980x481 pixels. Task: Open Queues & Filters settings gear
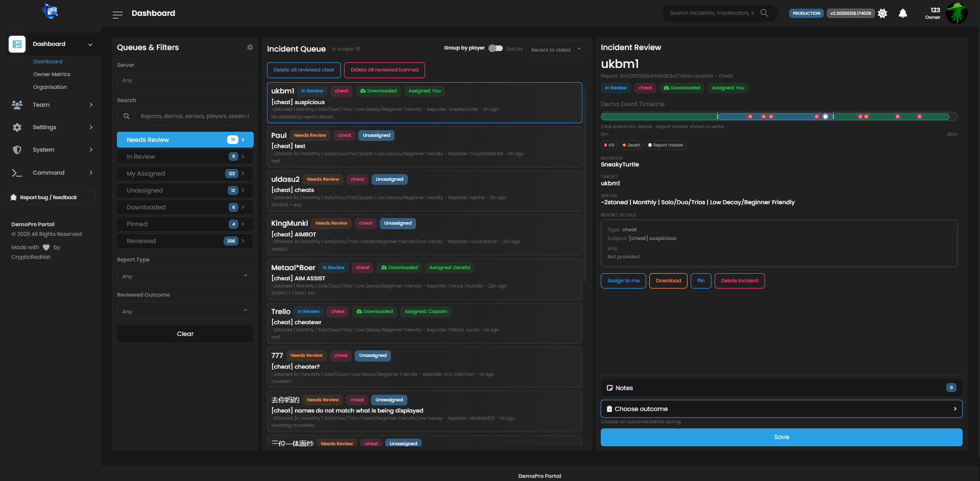point(250,47)
